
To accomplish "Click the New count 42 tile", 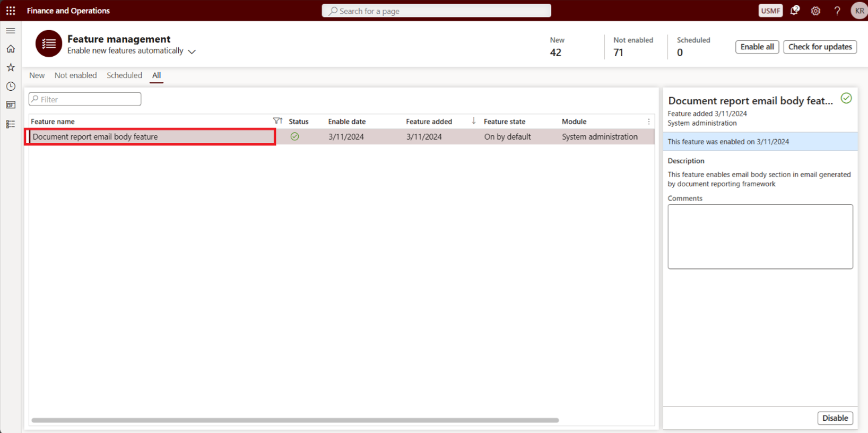I will click(x=557, y=47).
